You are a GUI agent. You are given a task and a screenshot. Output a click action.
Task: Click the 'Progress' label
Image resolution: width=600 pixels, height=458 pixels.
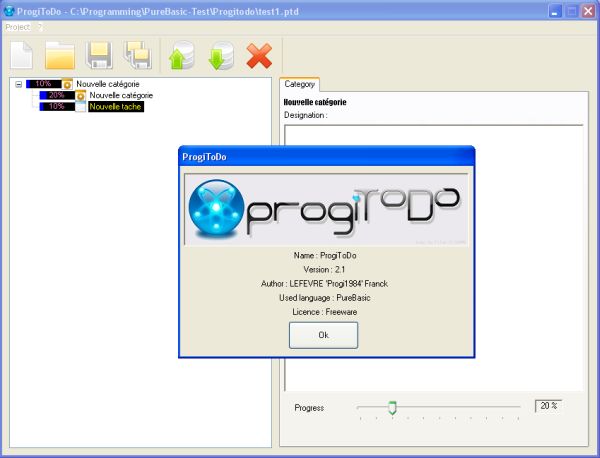tap(309, 408)
